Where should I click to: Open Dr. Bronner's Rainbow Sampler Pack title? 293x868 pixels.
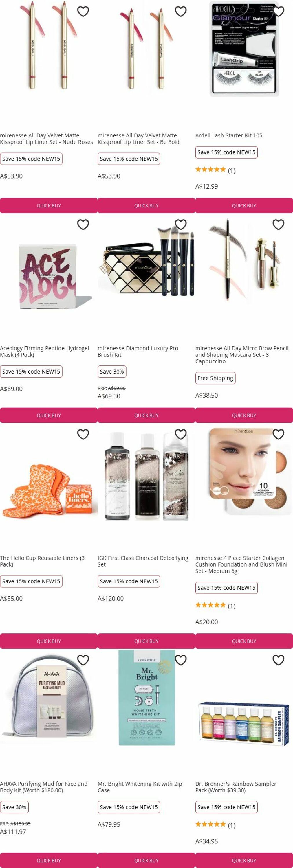tap(236, 787)
